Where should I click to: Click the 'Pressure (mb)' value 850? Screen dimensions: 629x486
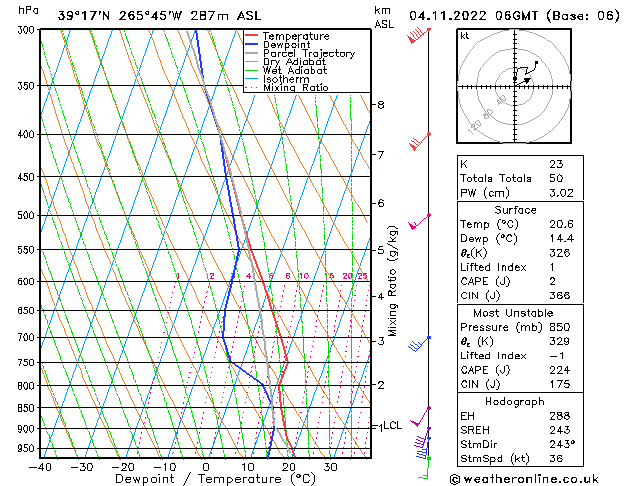[x=560, y=327]
